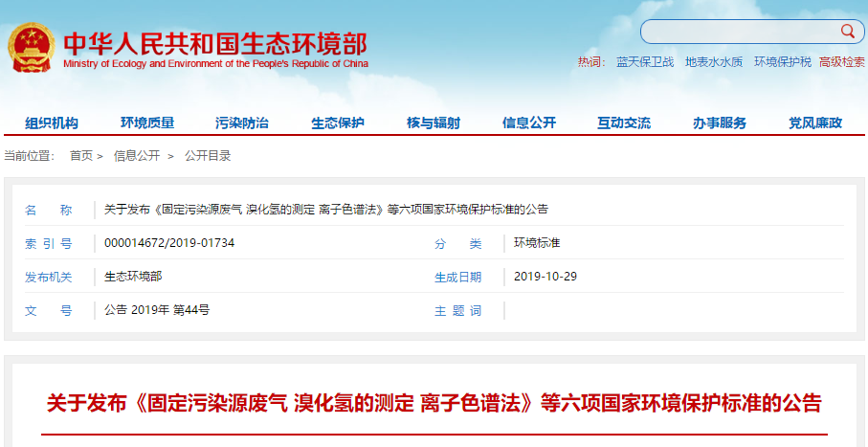Image resolution: width=868 pixels, height=447 pixels.
Task: Click the 蓝天保卫战 hot word link
Action: (x=645, y=62)
